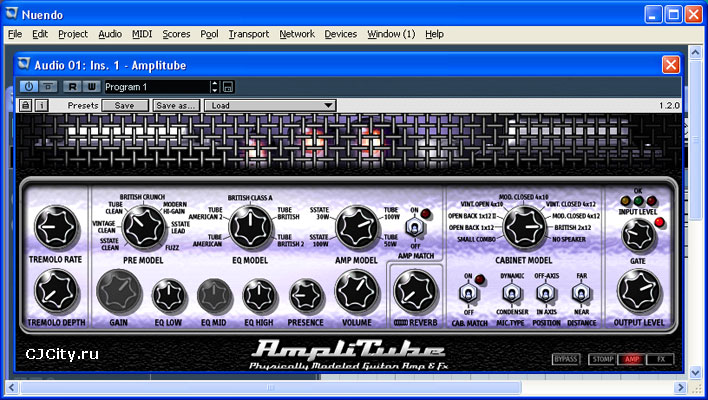Click the 'No Speaker' cabinet label

(x=569, y=239)
